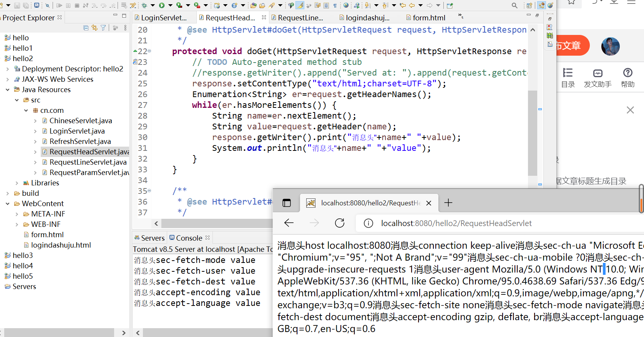The height and width of the screenshot is (337, 644).
Task: Toggle code folding marker at line 35
Action: (x=149, y=191)
